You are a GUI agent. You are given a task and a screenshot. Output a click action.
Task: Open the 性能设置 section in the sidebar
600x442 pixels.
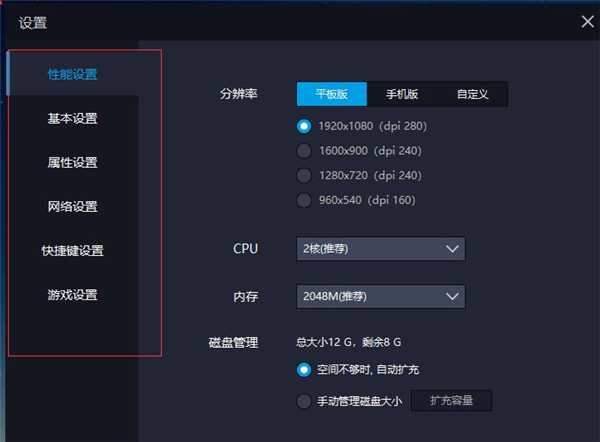[73, 74]
